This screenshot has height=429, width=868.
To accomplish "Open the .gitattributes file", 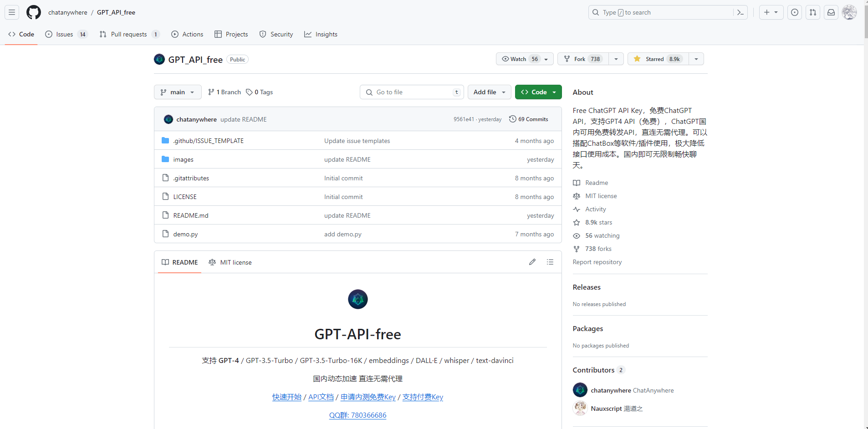I will 191,178.
